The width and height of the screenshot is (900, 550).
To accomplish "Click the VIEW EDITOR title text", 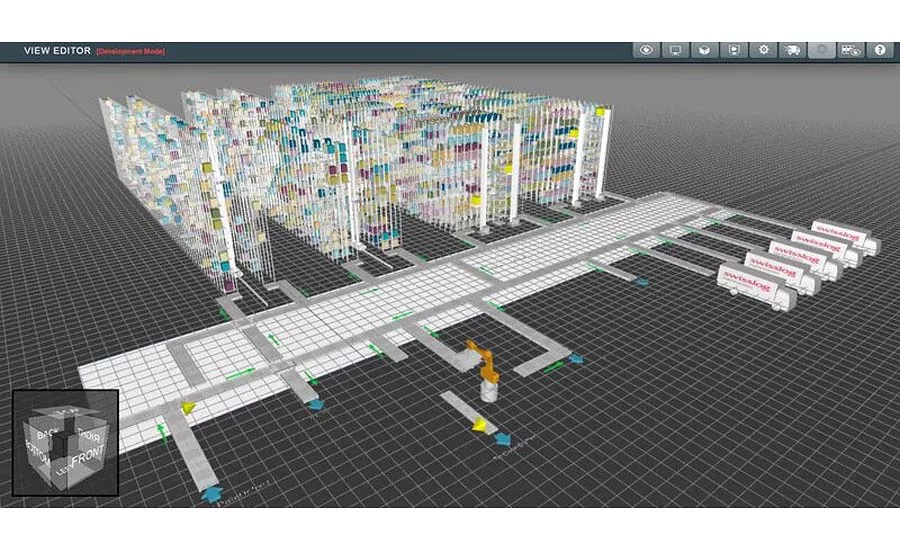I will (57, 51).
